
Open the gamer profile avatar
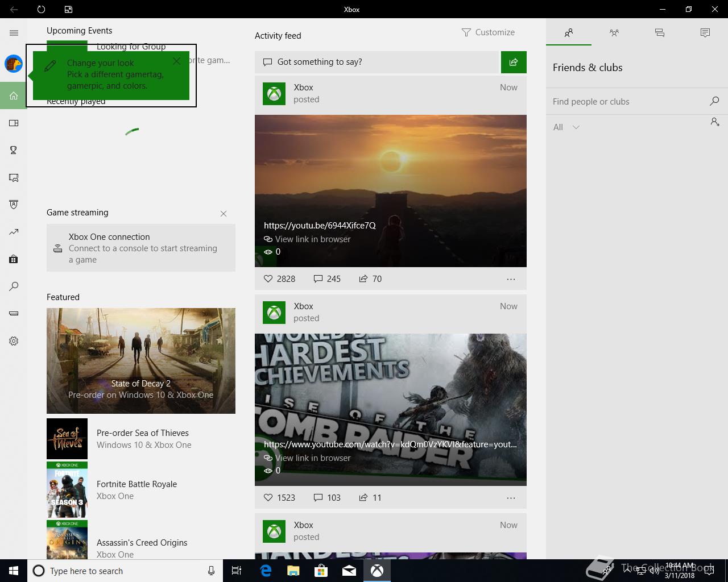(14, 64)
